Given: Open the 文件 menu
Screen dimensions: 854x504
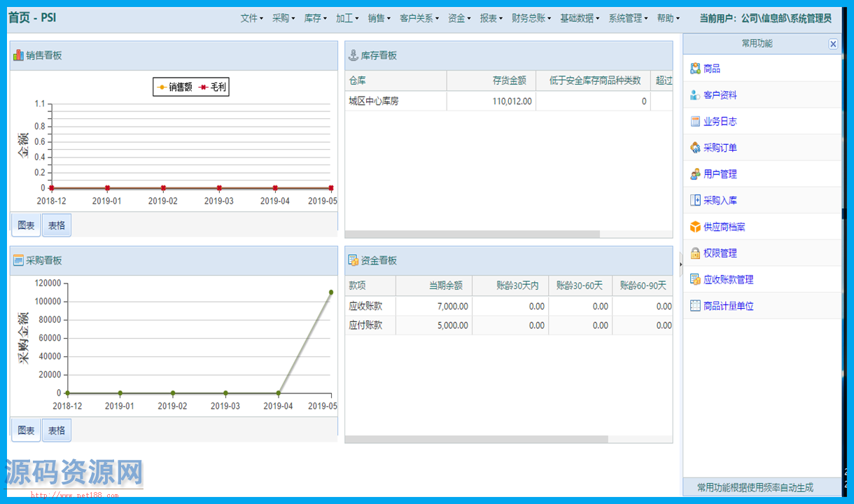Looking at the screenshot, I should (x=252, y=18).
